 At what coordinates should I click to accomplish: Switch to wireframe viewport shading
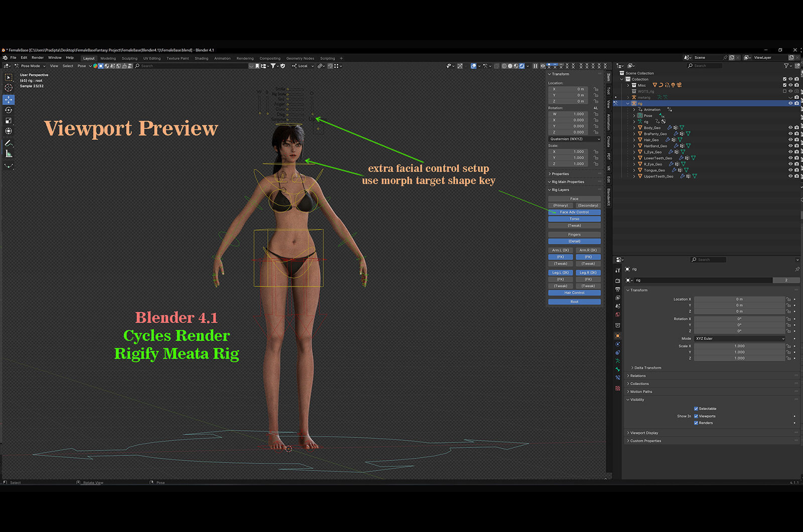tap(504, 66)
